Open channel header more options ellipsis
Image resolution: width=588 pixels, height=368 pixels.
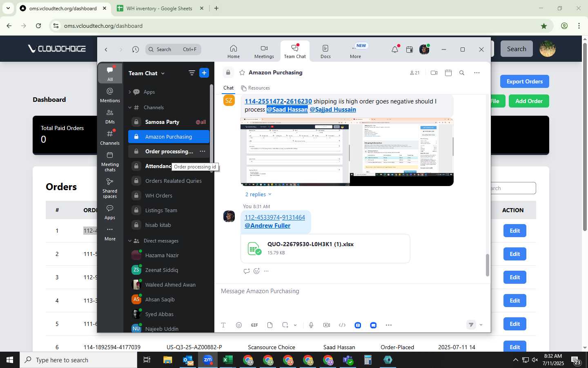[x=477, y=73]
